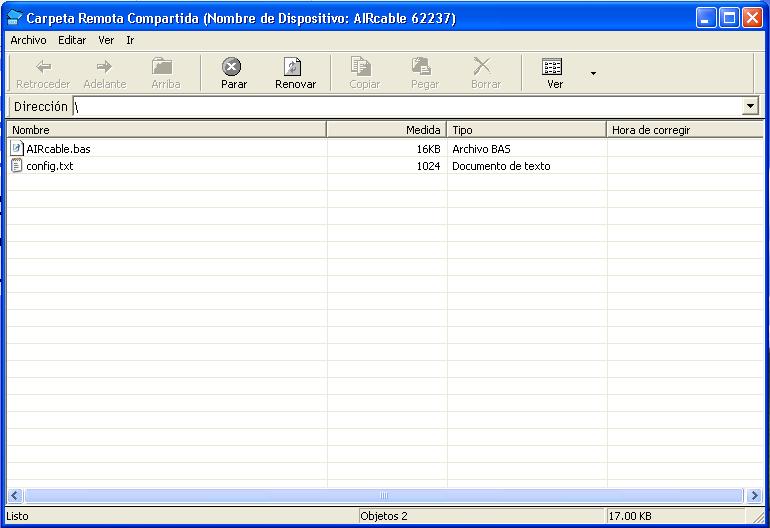Open the Ver menu in menu bar
Viewport: 770px width, 528px height.
(x=106, y=40)
